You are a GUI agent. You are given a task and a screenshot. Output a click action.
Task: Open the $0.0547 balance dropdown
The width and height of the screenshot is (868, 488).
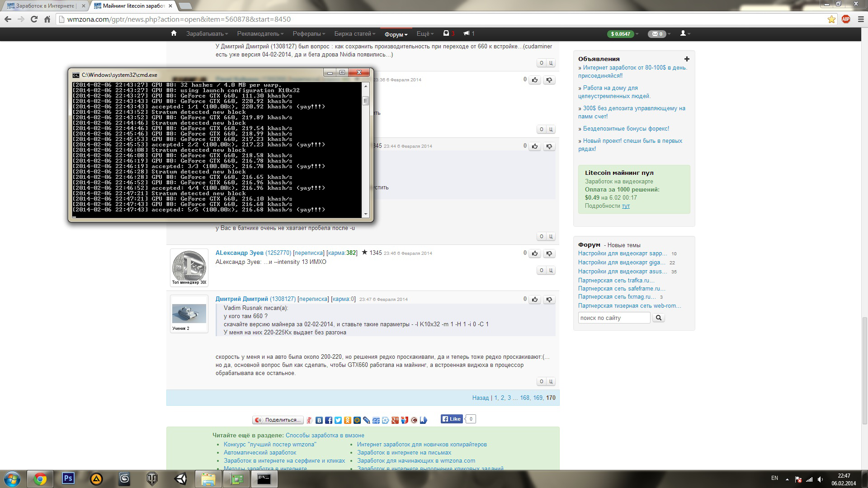623,34
